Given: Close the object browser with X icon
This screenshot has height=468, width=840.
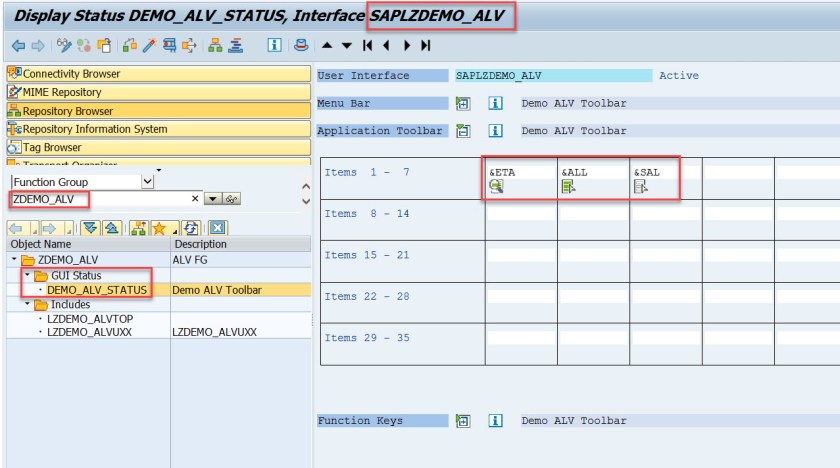Looking at the screenshot, I should 218,228.
